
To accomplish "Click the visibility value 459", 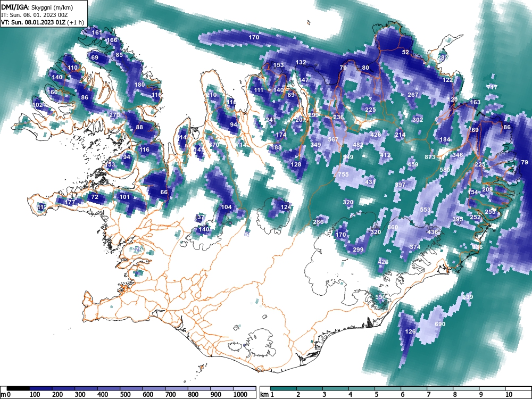I will coord(413,164).
